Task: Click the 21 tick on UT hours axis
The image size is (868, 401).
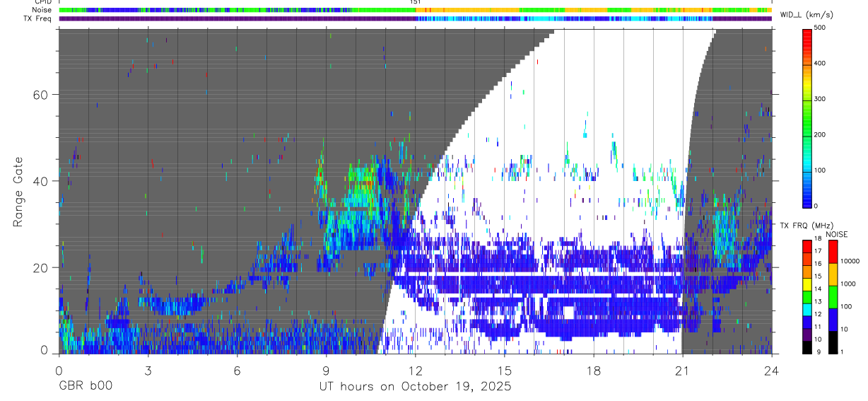Action: pos(683,370)
